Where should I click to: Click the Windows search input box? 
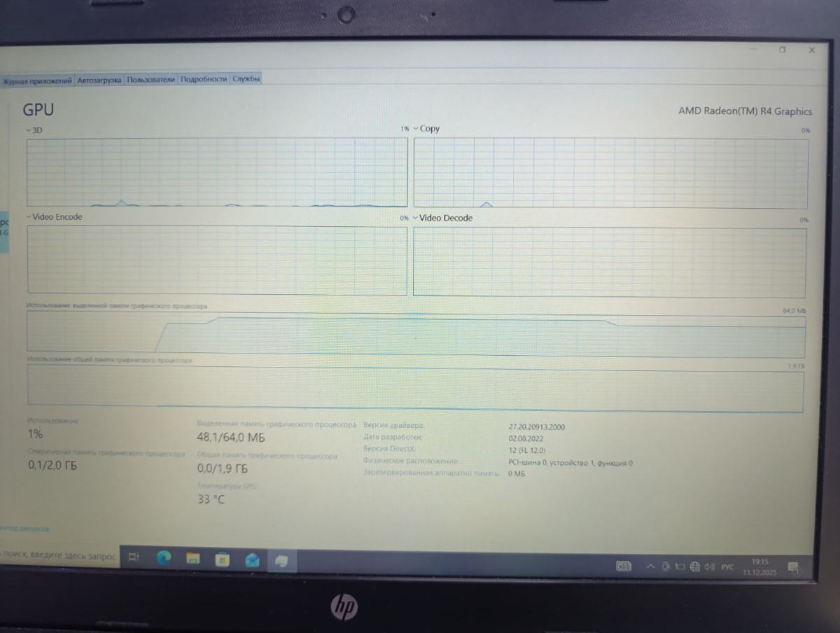coord(59,555)
